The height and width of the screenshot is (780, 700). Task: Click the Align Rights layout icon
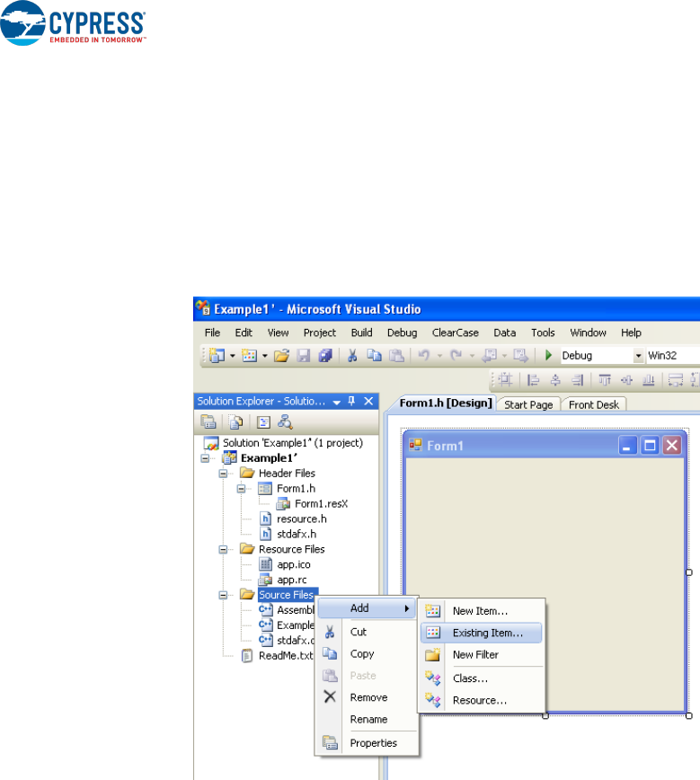[577, 380]
